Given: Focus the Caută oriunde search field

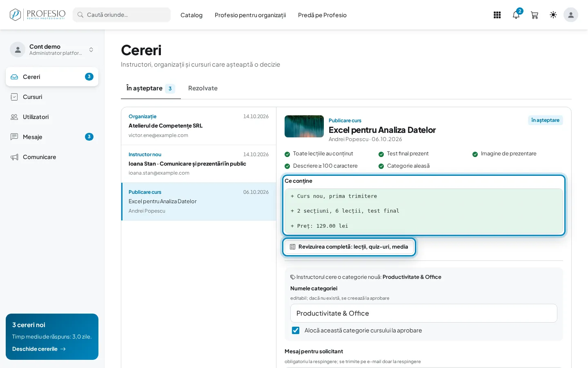Looking at the screenshot, I should click(x=122, y=15).
